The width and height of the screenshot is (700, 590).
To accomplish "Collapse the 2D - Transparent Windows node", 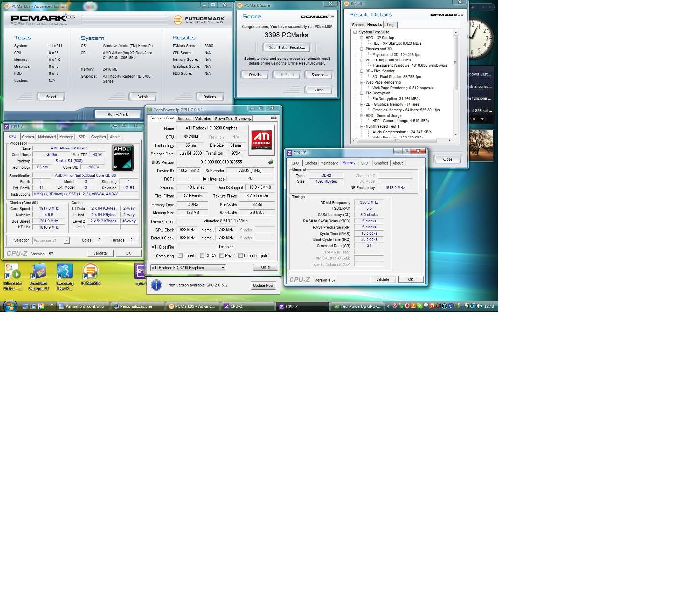I will (362, 60).
